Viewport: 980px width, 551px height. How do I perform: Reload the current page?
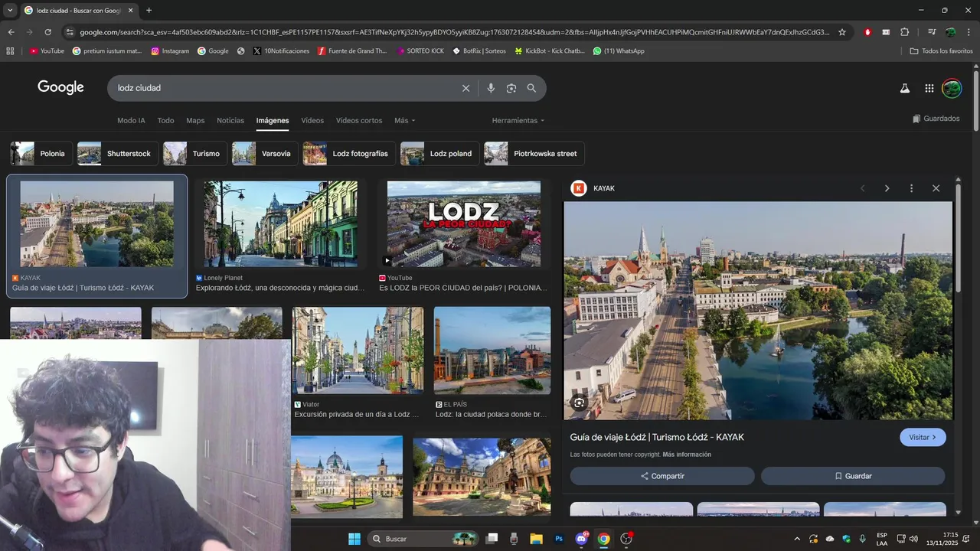click(47, 32)
